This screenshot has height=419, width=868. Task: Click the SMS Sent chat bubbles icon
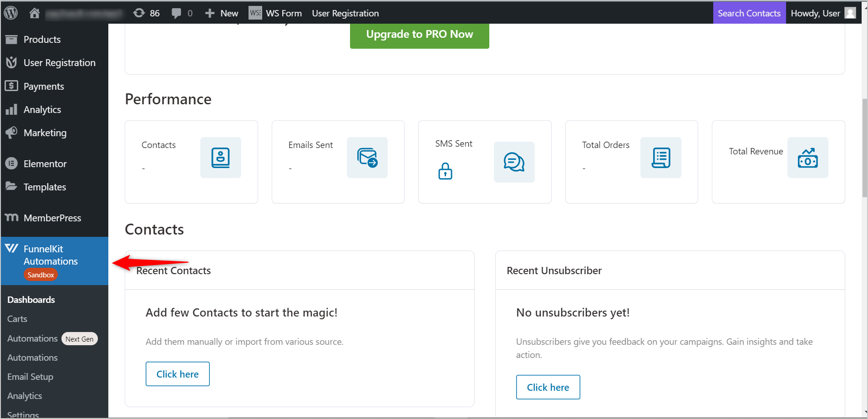coord(514,162)
